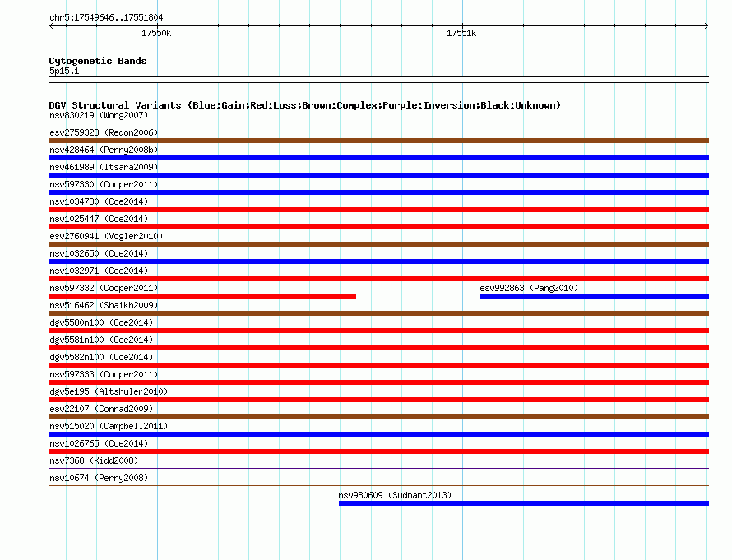This screenshot has width=732, height=560.
Task: Select the short red nsv597332 (Cooper2011) bar
Action: click(x=202, y=296)
